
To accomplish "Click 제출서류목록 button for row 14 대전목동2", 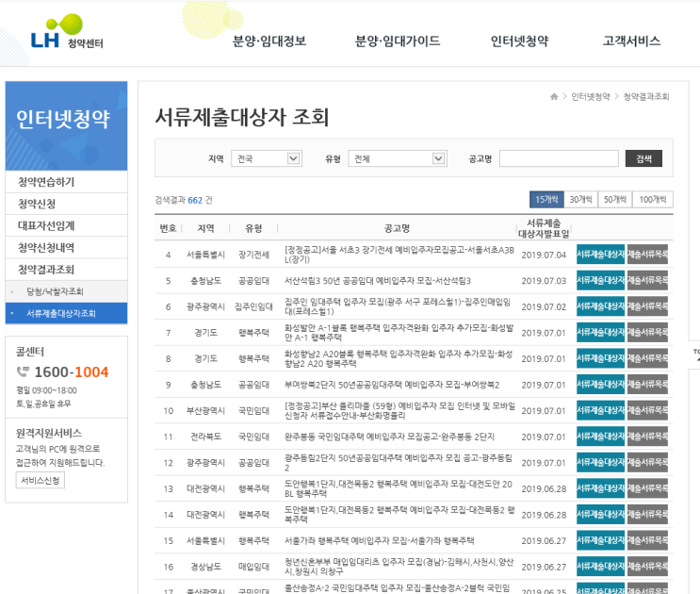I will click(x=647, y=514).
